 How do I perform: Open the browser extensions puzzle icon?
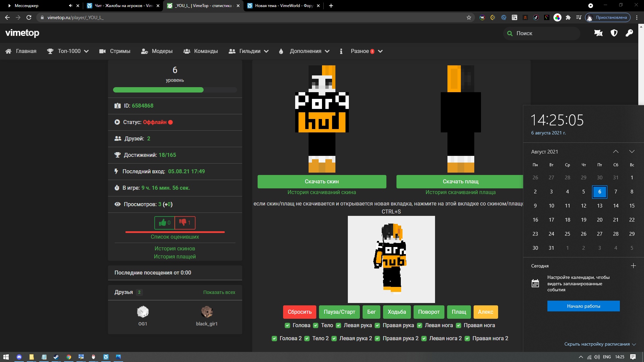click(x=568, y=17)
